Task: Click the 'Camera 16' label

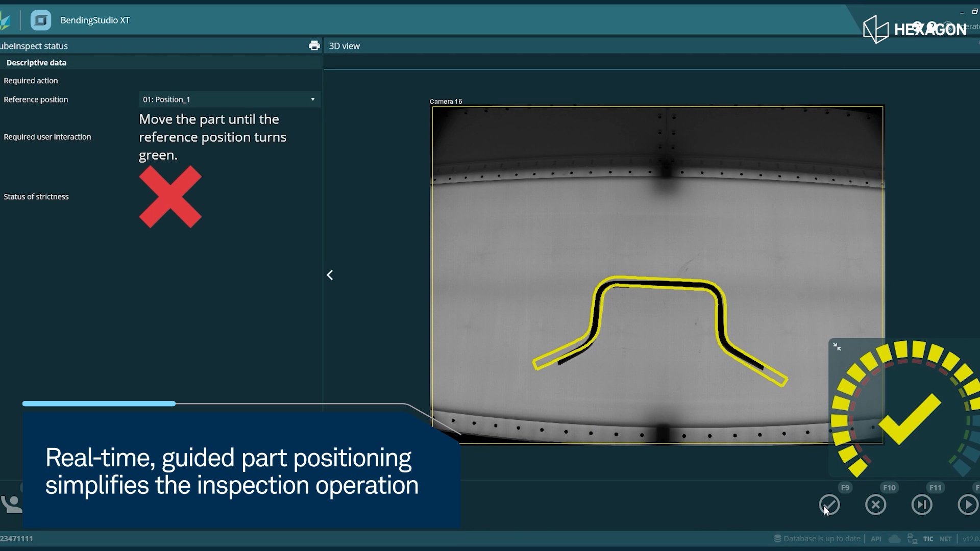Action: click(446, 102)
